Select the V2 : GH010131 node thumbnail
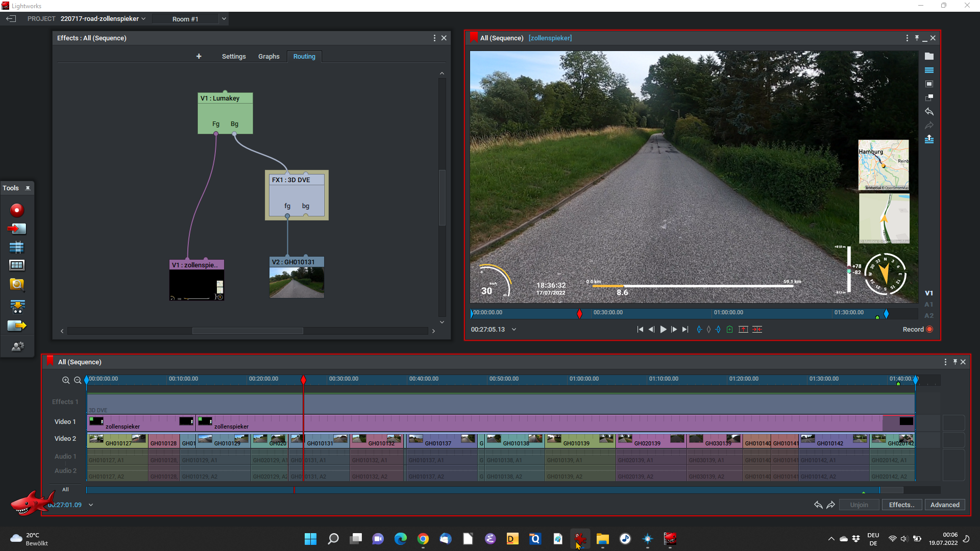980x551 pixels. coord(297,282)
